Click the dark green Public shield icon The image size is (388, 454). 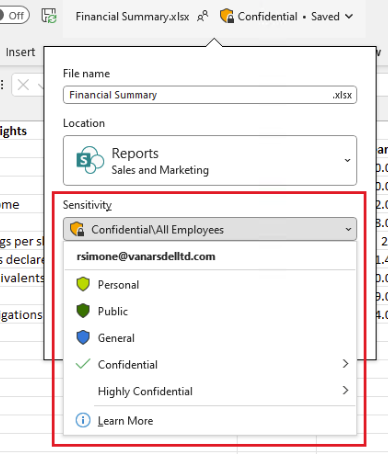click(x=83, y=311)
